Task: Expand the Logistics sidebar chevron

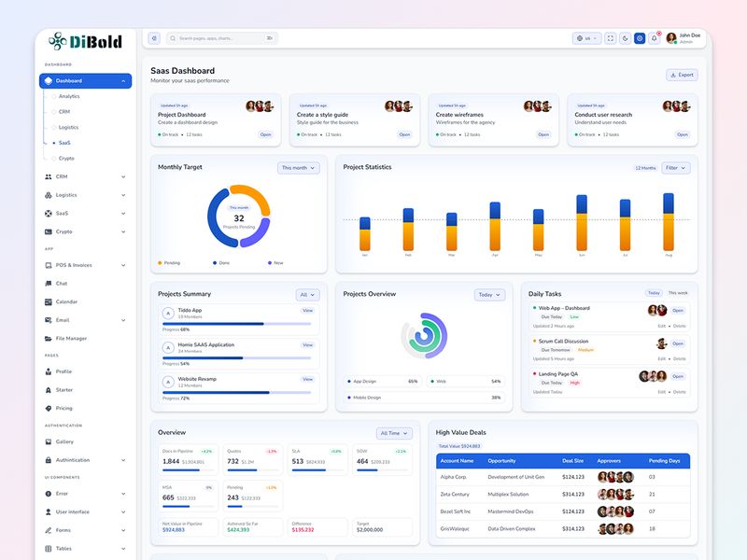Action: (123, 195)
